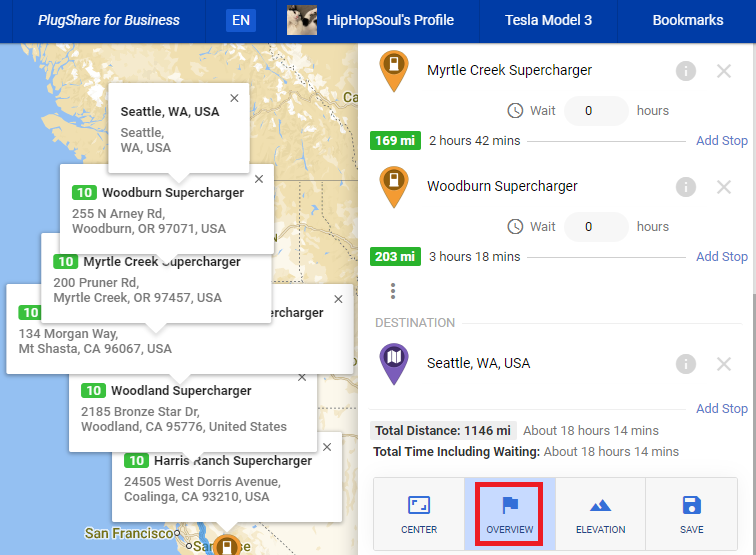Remove Woodburn Supercharger from trip
The image size is (756, 555).
(724, 187)
